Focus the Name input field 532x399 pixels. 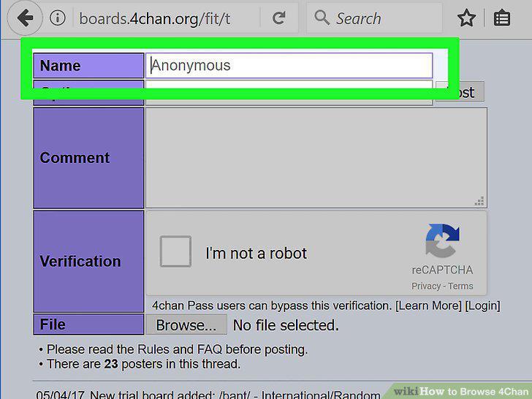[289, 66]
